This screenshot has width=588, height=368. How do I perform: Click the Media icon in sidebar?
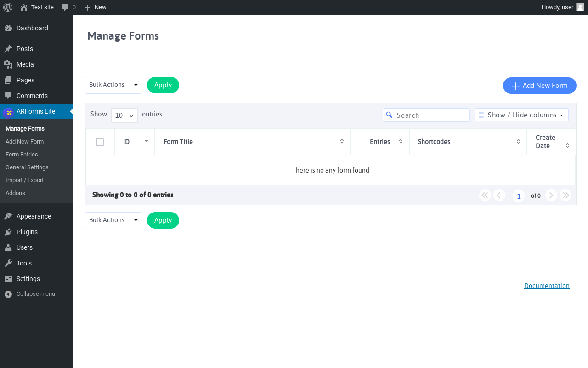point(8,64)
